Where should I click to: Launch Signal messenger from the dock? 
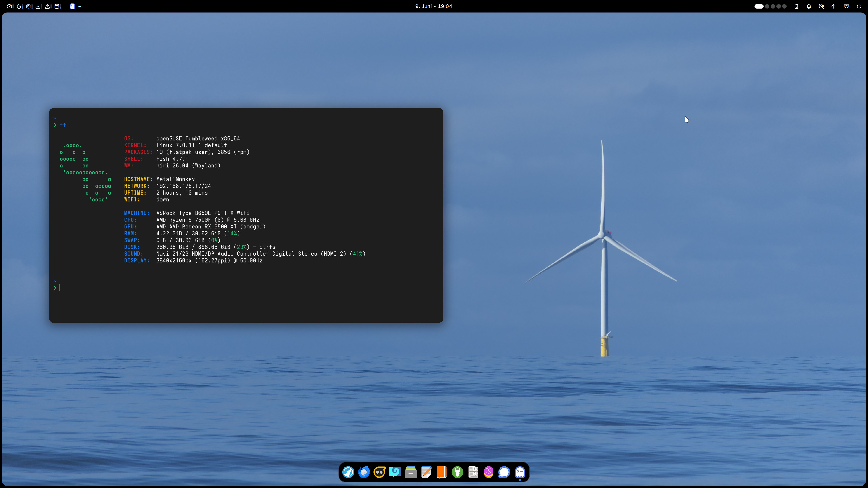(x=504, y=472)
